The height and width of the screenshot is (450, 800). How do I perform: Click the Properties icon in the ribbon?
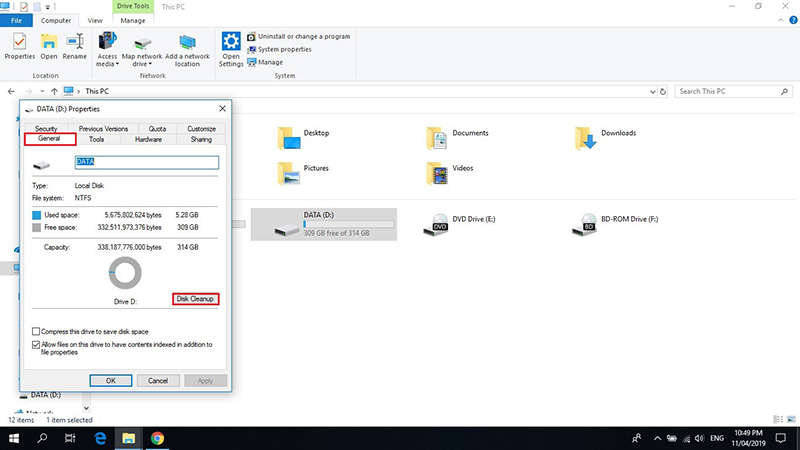19,46
